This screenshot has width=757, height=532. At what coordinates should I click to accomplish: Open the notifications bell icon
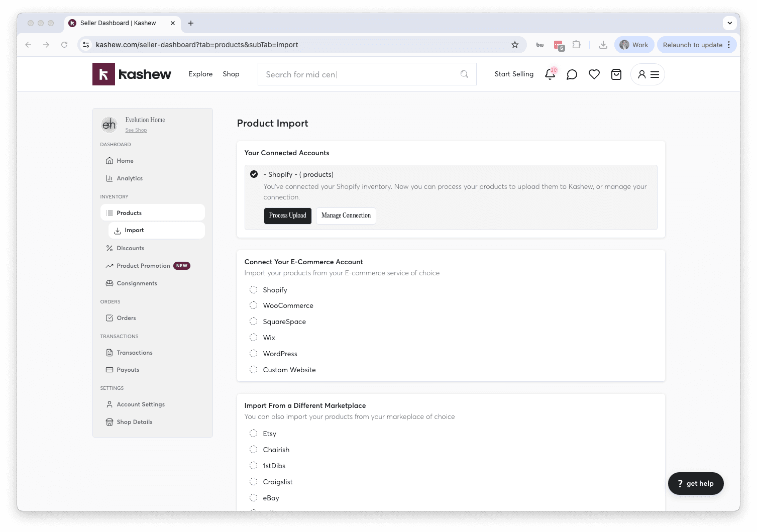550,74
